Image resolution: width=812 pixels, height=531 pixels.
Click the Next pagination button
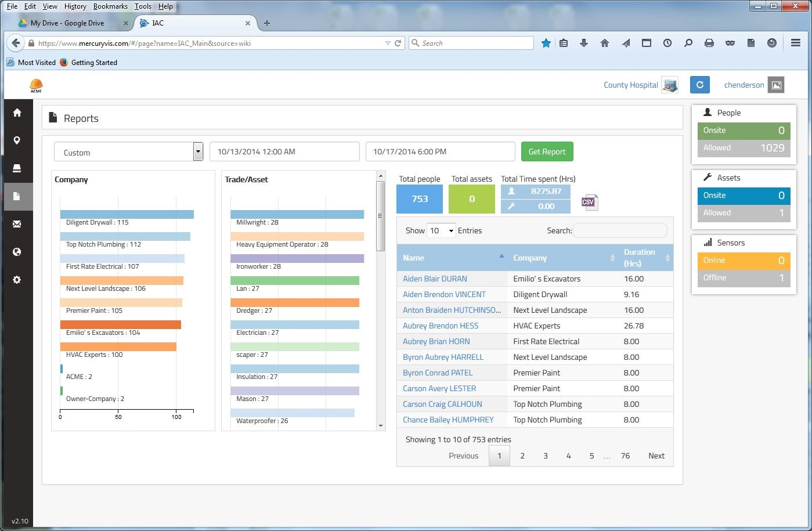click(656, 456)
